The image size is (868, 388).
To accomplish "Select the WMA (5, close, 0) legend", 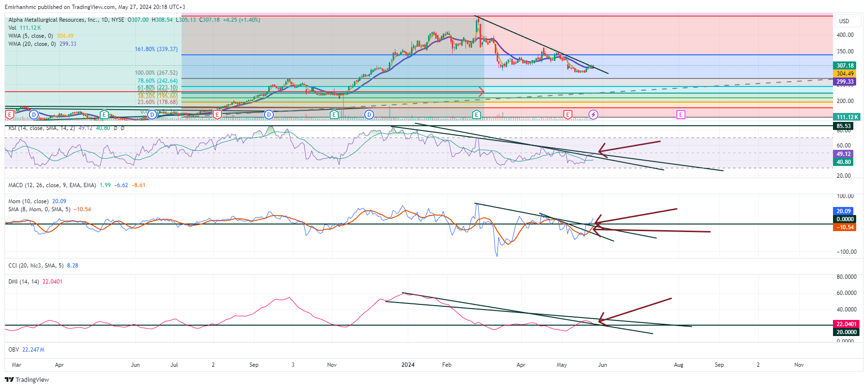I will (x=41, y=36).
